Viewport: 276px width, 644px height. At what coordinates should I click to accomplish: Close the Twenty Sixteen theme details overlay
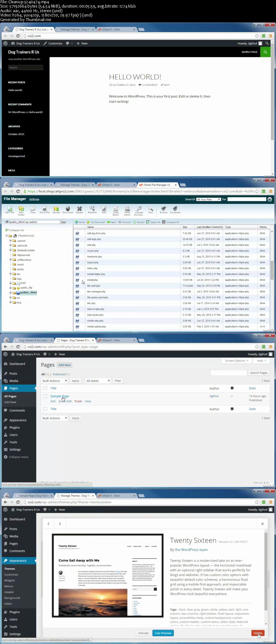(263, 524)
